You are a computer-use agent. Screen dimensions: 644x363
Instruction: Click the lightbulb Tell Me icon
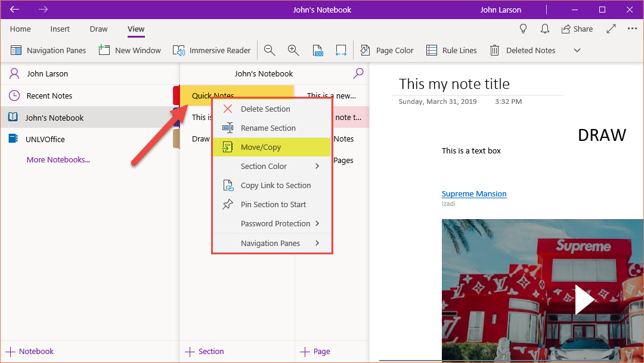coord(524,29)
